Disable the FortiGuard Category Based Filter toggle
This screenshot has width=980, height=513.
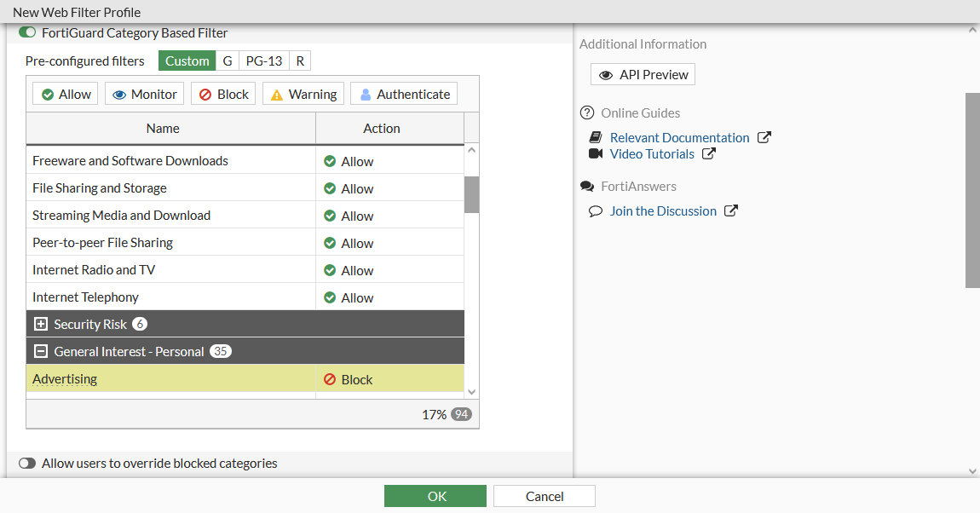click(x=26, y=32)
